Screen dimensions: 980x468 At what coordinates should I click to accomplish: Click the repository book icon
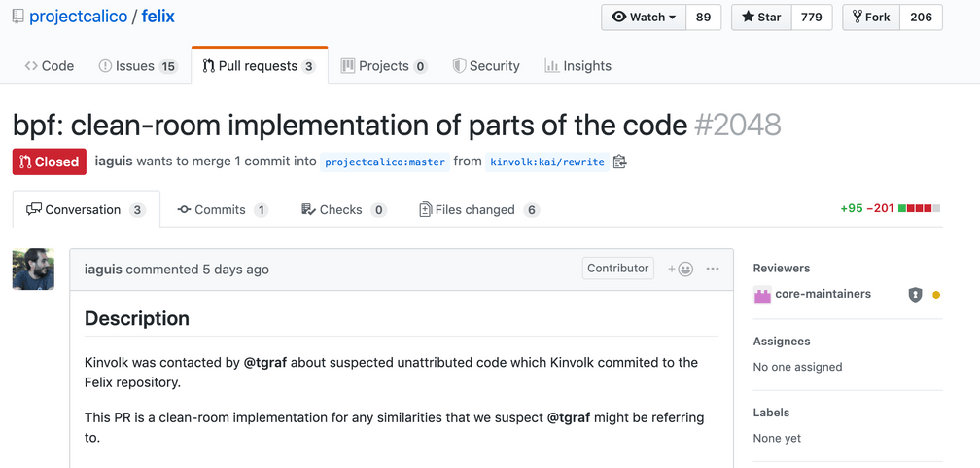tap(18, 17)
